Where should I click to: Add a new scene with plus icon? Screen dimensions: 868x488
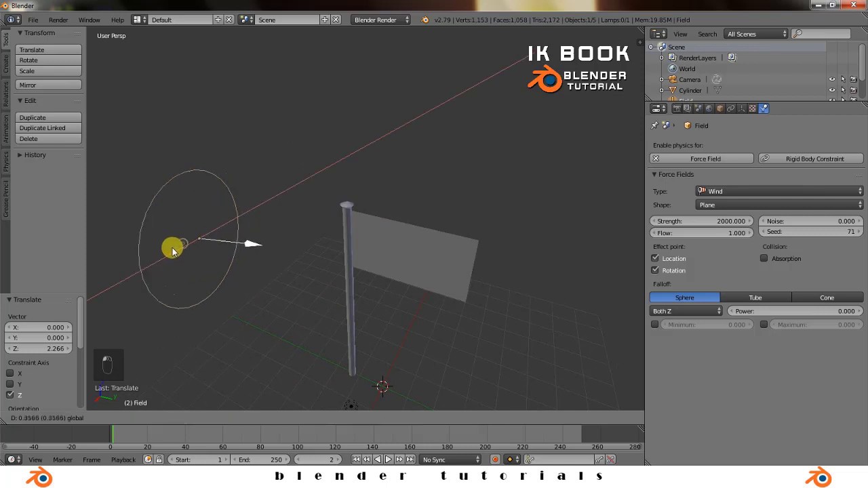tap(325, 20)
